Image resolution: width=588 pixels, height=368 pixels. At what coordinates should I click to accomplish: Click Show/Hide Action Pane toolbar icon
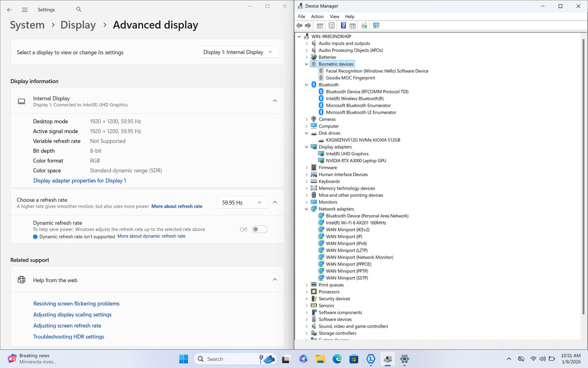click(x=352, y=25)
